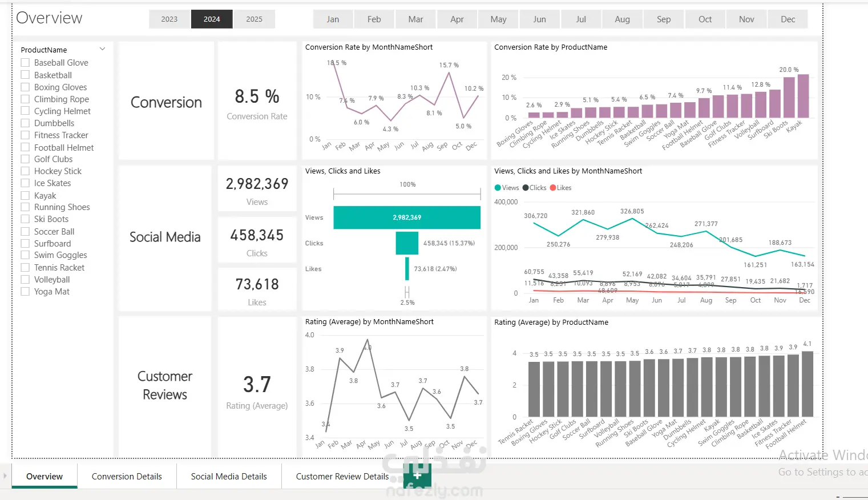Choose the Dec month filter
The image size is (868, 500).
coord(788,19)
